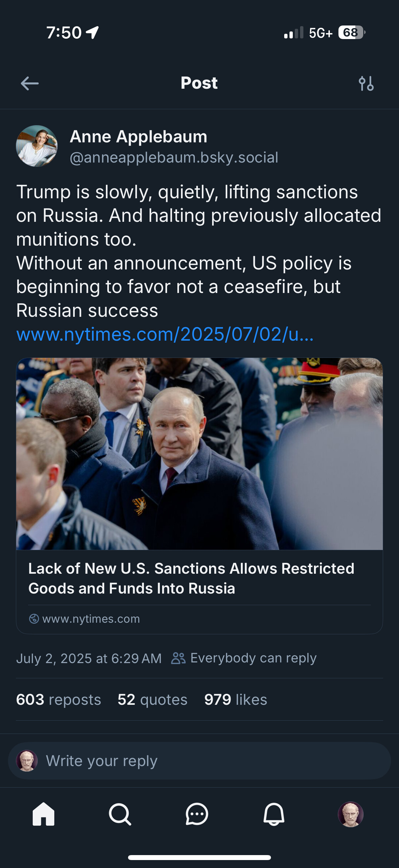Open the Chat messages tab
Viewport: 399px width, 868px height.
(197, 814)
